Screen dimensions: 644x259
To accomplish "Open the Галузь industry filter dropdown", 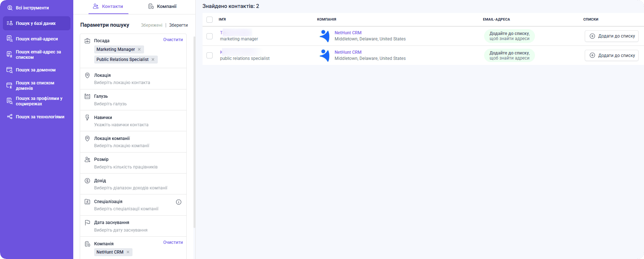I will 133,100.
